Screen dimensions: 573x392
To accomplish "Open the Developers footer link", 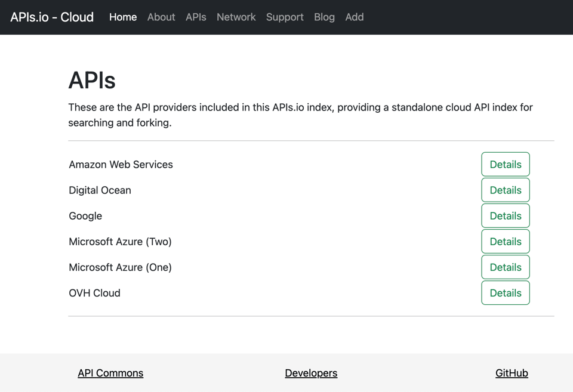I will 311,373.
